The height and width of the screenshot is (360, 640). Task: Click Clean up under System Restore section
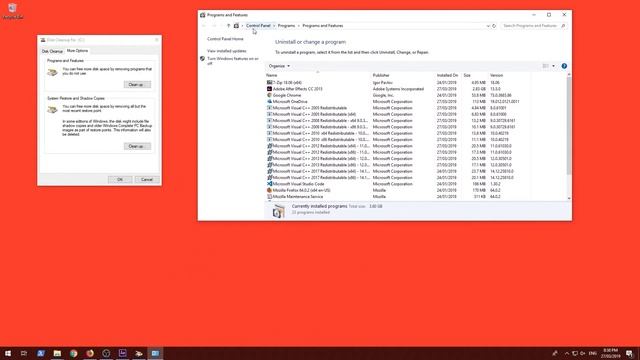[x=137, y=146]
